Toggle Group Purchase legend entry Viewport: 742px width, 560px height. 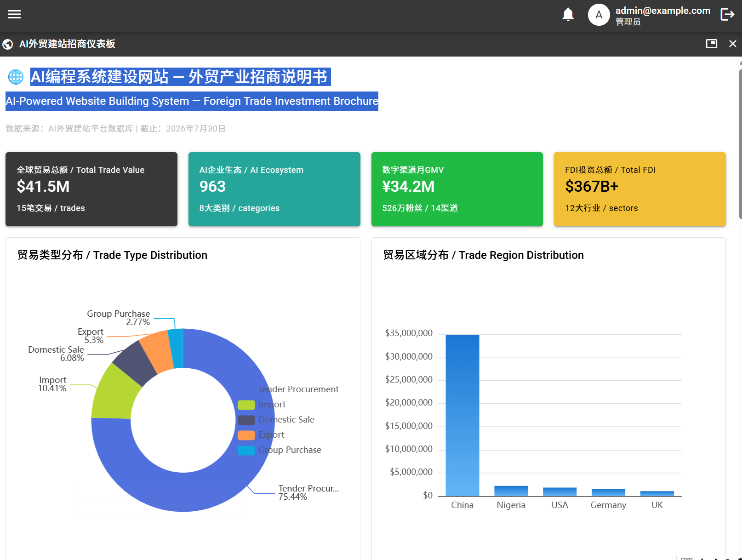pyautogui.click(x=280, y=450)
